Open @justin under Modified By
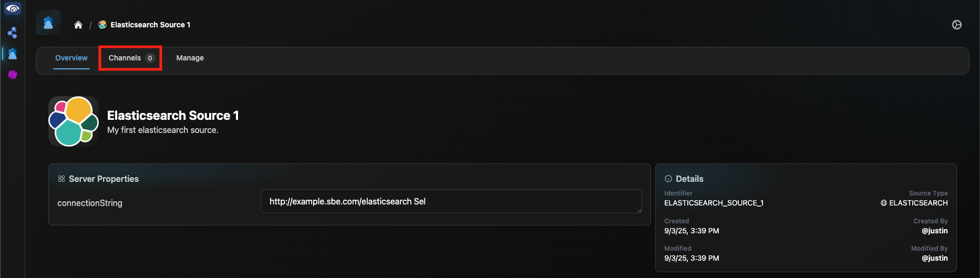980x278 pixels. (934, 258)
